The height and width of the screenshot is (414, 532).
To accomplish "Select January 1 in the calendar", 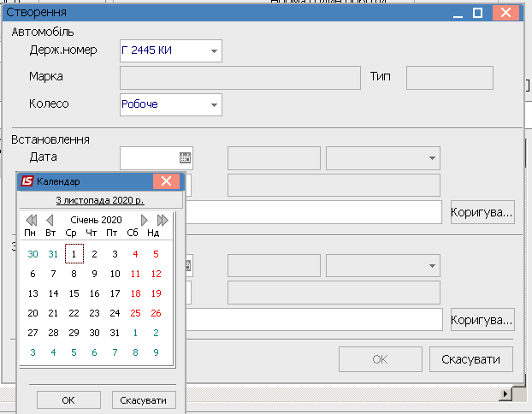I will tap(74, 254).
